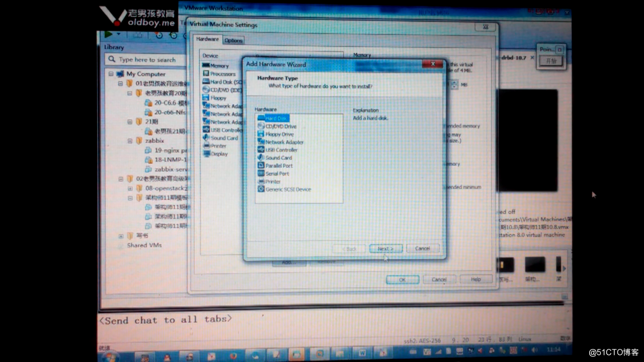Click Cancel in Virtual Machine Settings
644x362 pixels.
(x=439, y=280)
